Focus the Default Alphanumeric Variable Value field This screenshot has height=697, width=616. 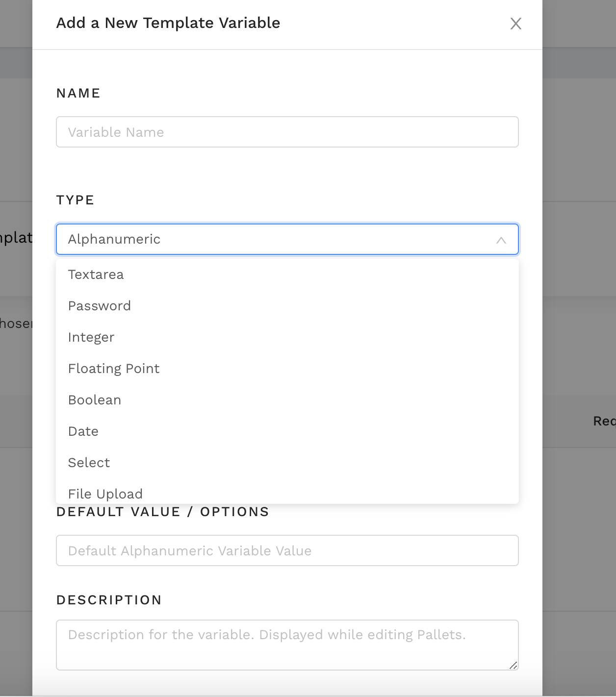(287, 550)
